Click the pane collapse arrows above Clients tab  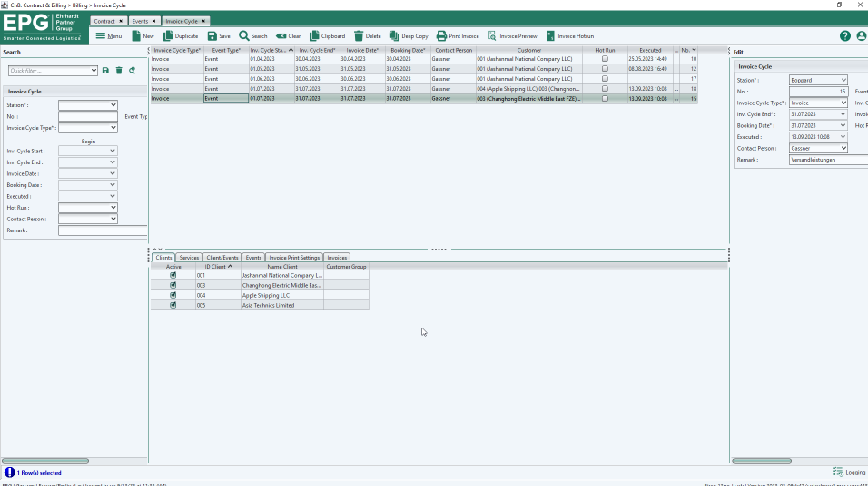[x=157, y=250]
